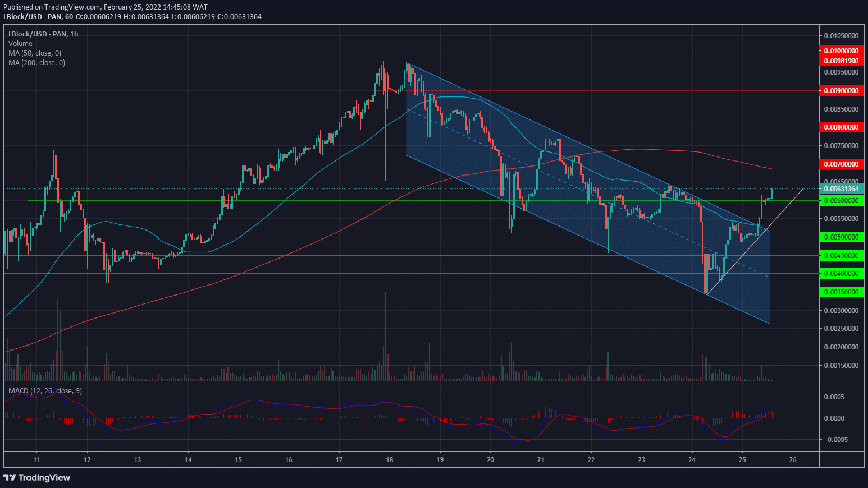The height and width of the screenshot is (488, 868).
Task: Click date 12 on the time axis
Action: click(87, 460)
